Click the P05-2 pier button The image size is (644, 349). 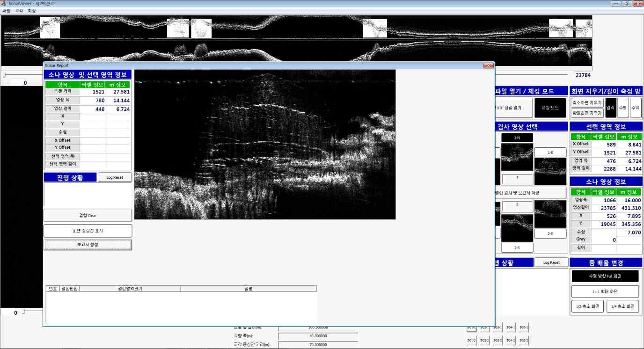(x=524, y=341)
